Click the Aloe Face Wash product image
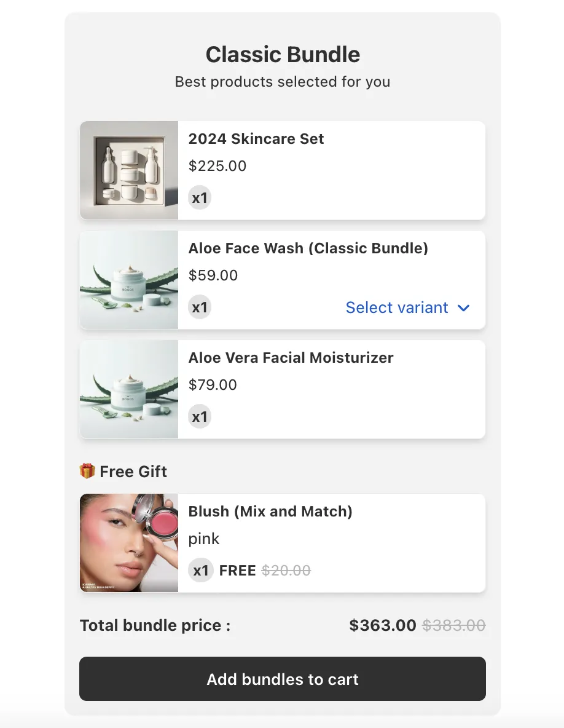The width and height of the screenshot is (564, 728). (x=128, y=280)
